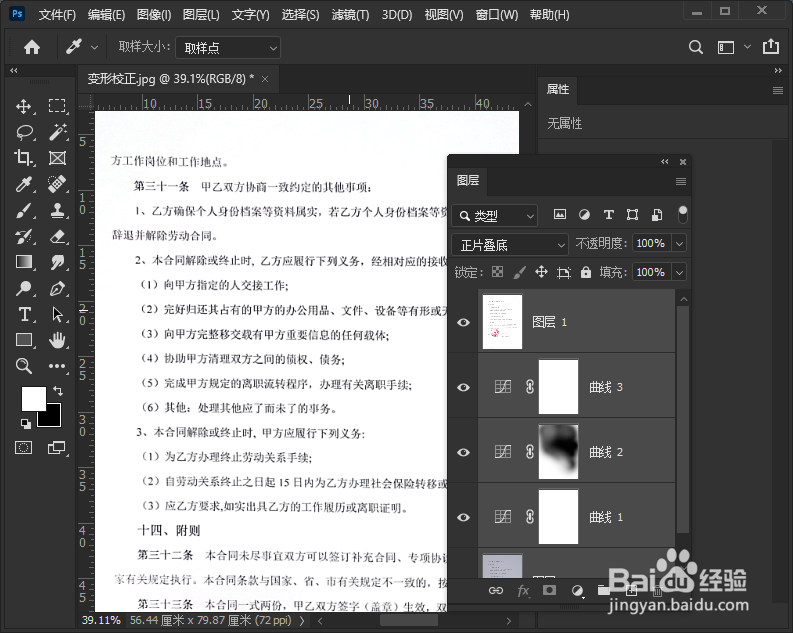Select the History Brush tool
Viewport: 793px width, 633px height.
point(24,236)
